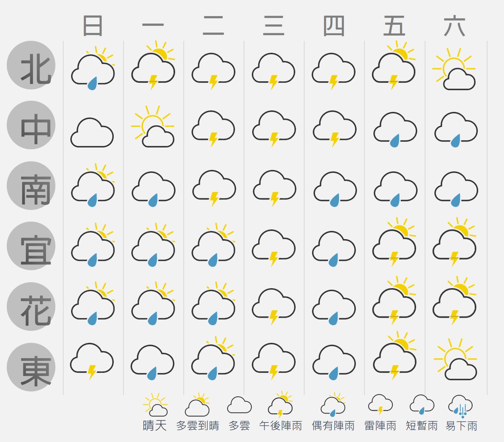This screenshot has width=504, height=442.
Task: Select the 宜 row thunderstorm icon under 三
Action: 274,248
